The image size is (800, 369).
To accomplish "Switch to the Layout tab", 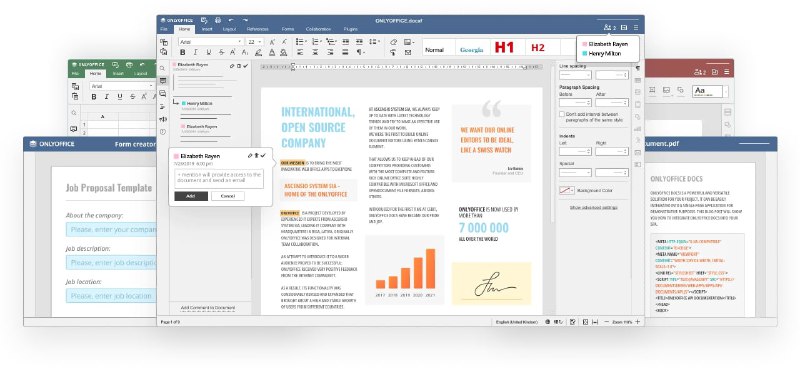I will (230, 29).
